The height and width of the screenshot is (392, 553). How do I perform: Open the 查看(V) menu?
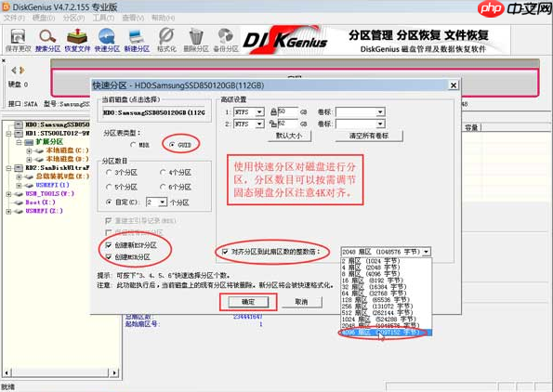[133, 18]
